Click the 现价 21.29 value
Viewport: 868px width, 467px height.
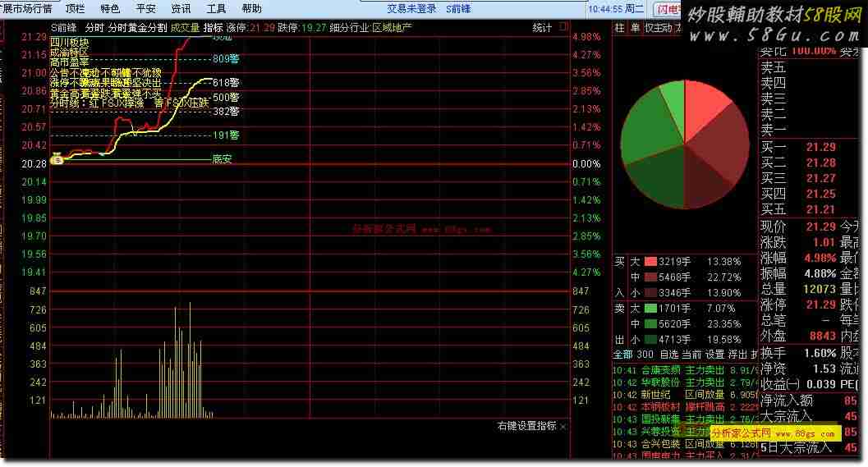tap(820, 227)
